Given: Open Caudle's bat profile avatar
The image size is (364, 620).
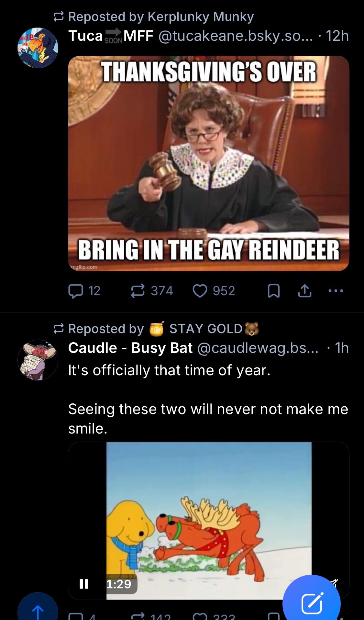Looking at the screenshot, I should click(x=38, y=360).
